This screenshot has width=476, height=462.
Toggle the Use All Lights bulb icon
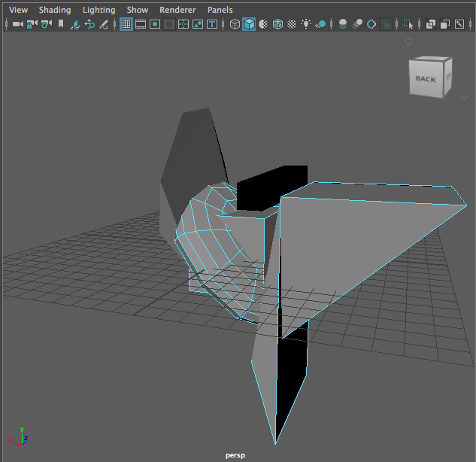point(306,24)
